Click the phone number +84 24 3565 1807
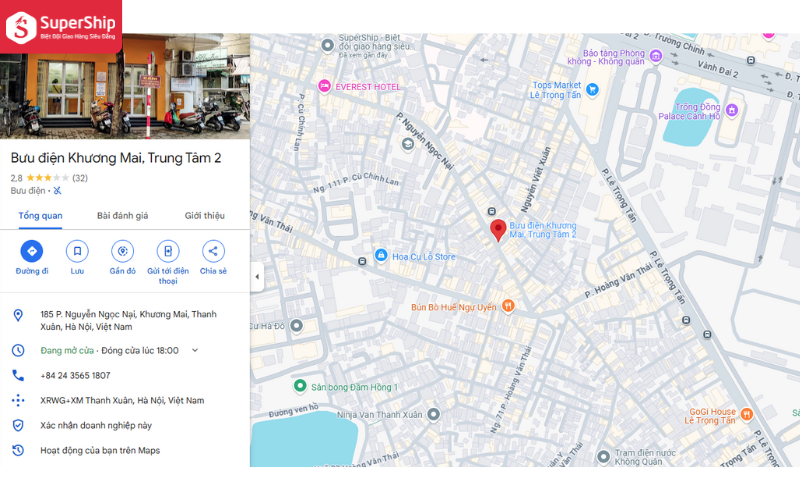The height and width of the screenshot is (500, 800). tap(75, 376)
